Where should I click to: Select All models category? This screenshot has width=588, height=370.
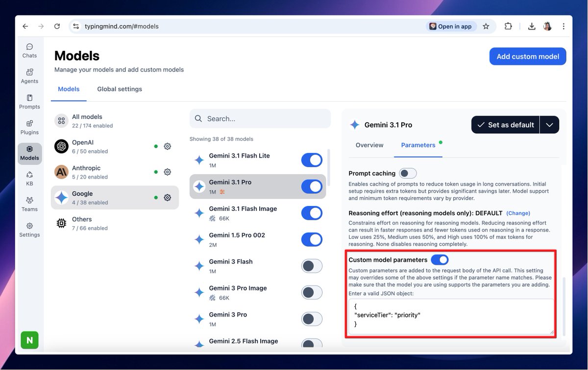click(x=115, y=121)
